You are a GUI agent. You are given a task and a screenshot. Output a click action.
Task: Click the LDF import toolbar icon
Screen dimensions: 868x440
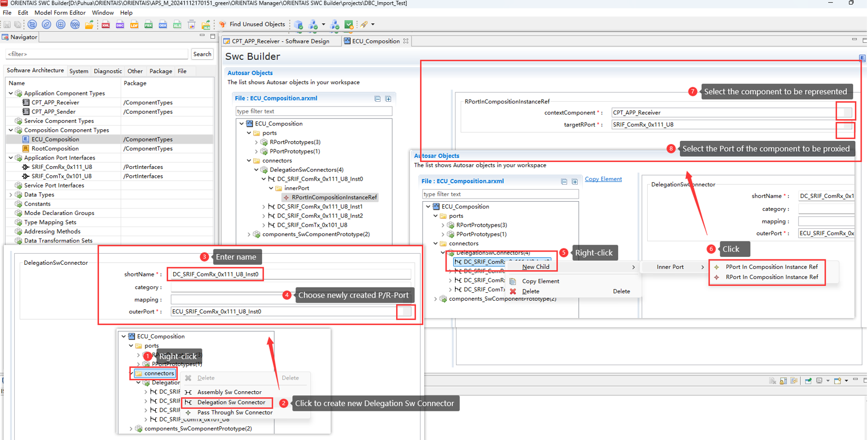[135, 25]
